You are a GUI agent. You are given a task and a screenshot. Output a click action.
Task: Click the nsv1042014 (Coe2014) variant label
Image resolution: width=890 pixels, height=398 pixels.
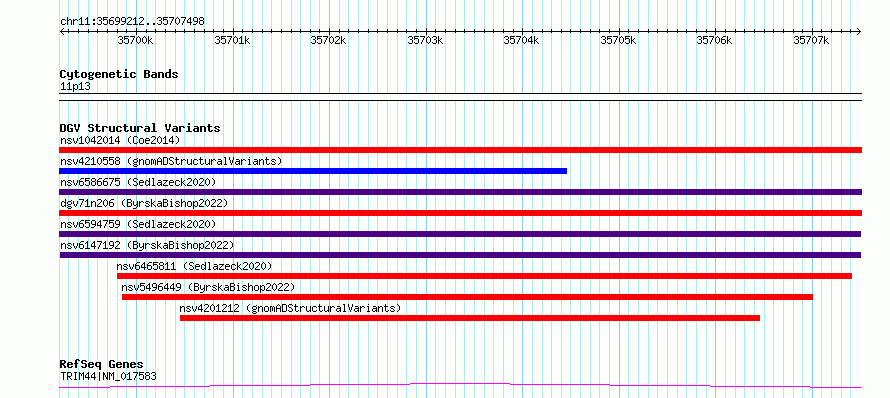(120, 140)
